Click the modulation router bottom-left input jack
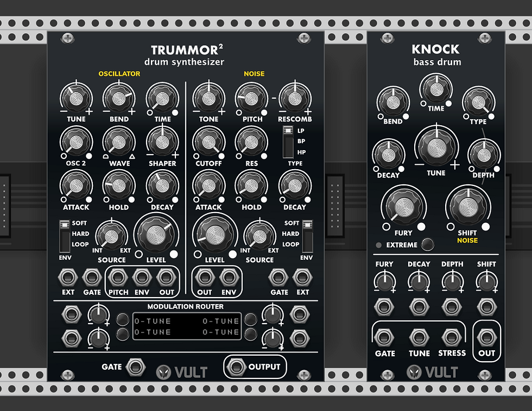 tap(71, 338)
